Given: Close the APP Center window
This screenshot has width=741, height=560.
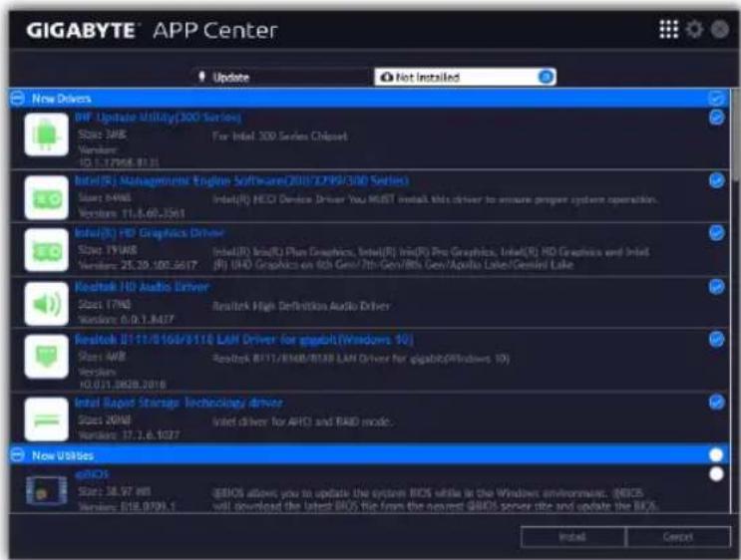Looking at the screenshot, I should (x=720, y=29).
